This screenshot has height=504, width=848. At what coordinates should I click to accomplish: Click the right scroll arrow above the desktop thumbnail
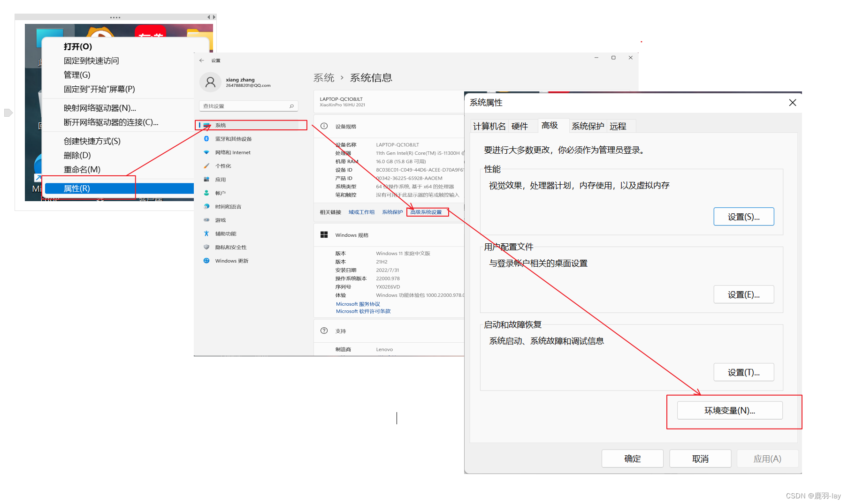coord(214,17)
